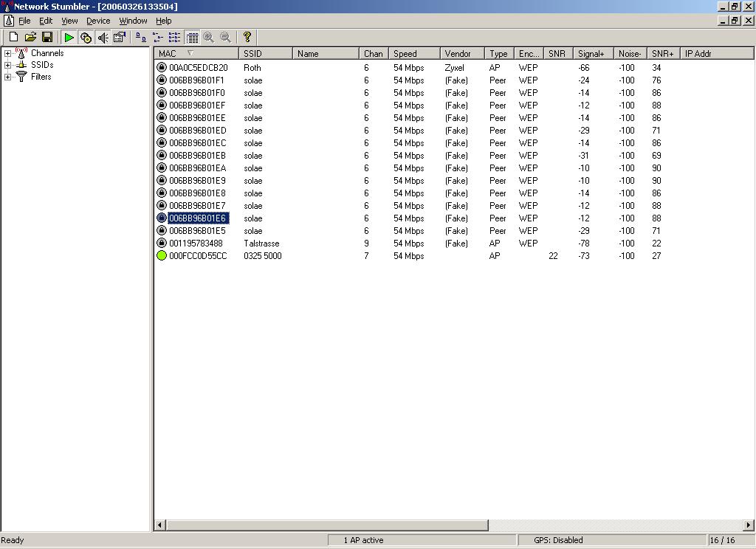Click the Save floppy disk icon
Image resolution: width=756 pixels, height=549 pixels.
point(47,37)
